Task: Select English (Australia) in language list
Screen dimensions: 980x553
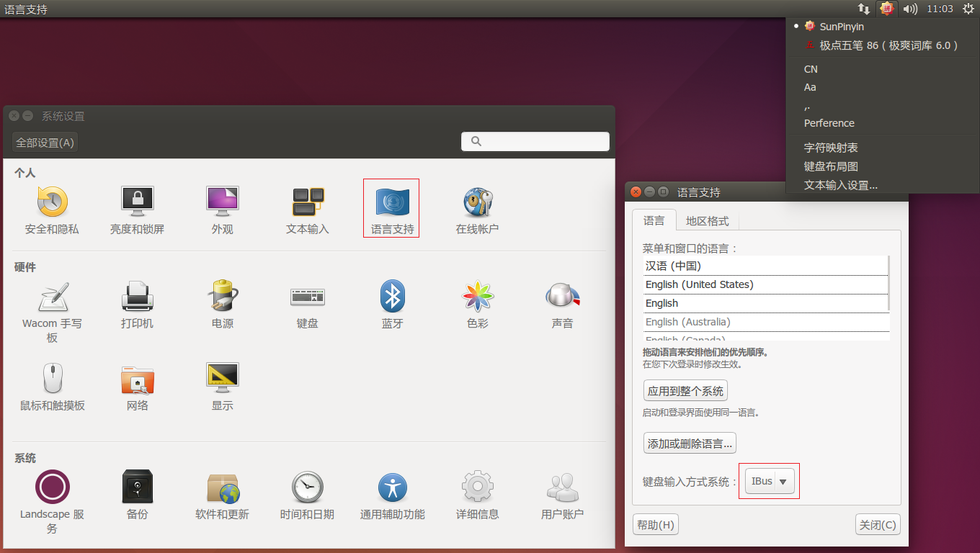Action: (765, 322)
